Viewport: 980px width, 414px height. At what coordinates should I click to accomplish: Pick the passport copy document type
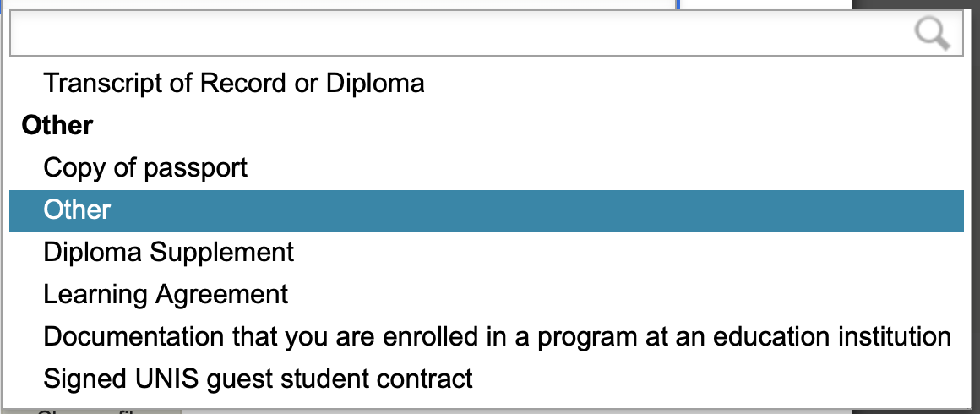click(x=487, y=167)
